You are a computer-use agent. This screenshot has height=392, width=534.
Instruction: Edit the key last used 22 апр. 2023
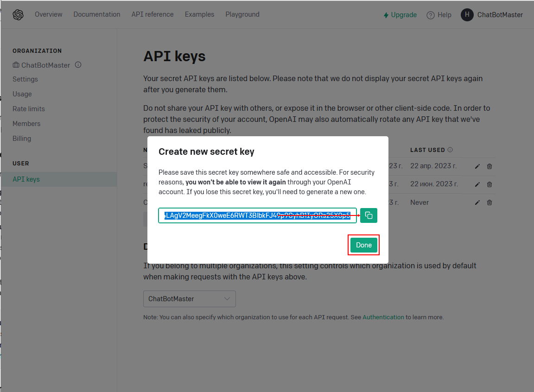click(x=477, y=166)
